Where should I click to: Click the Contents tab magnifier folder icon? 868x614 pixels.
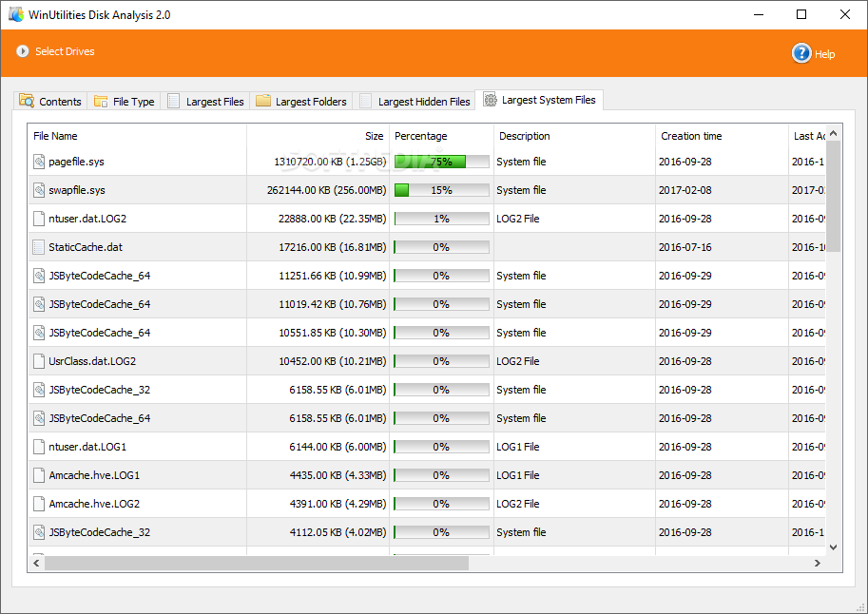[27, 101]
